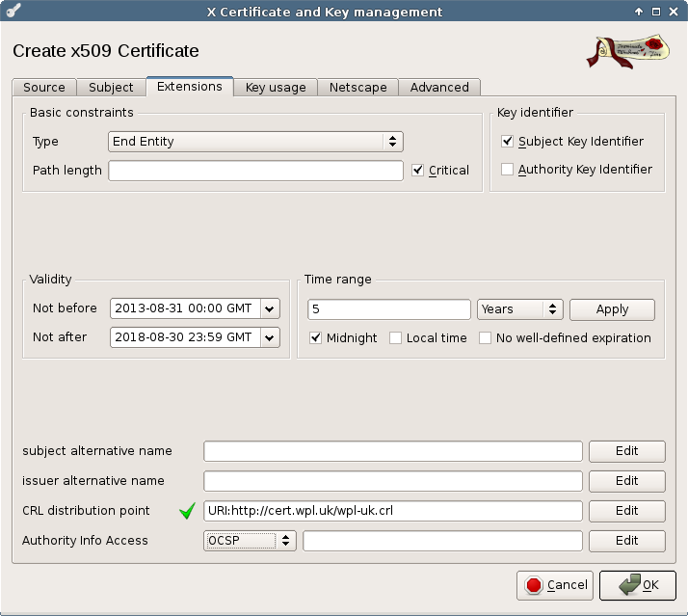Open the Netscape tab
The image size is (688, 616).
tap(357, 88)
